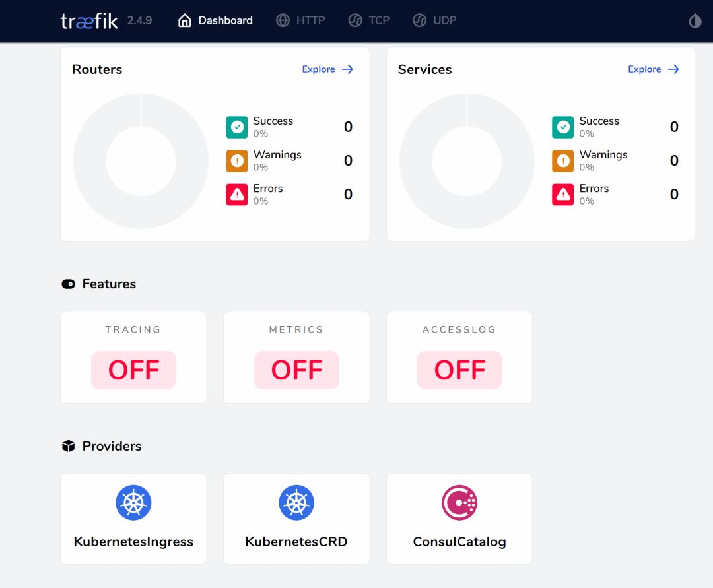
Task: Click the KubernetesCRD label
Action: point(296,542)
